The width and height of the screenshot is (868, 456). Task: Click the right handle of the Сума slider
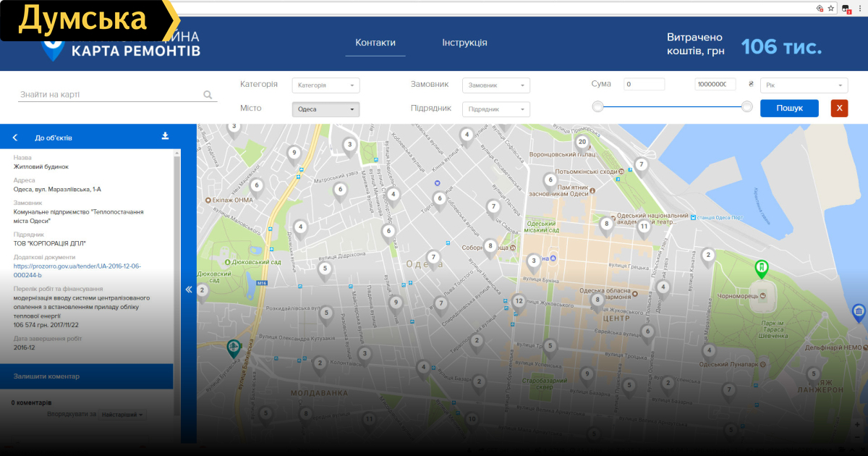click(x=747, y=107)
